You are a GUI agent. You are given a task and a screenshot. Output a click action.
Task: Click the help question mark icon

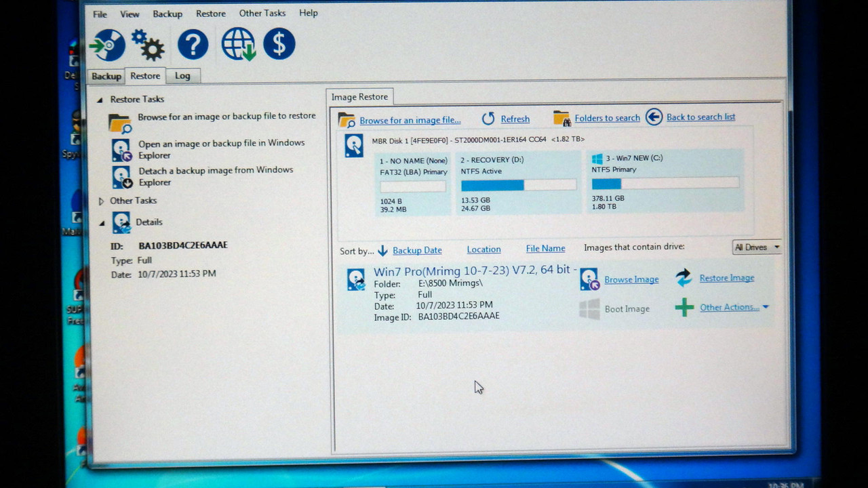pos(193,45)
